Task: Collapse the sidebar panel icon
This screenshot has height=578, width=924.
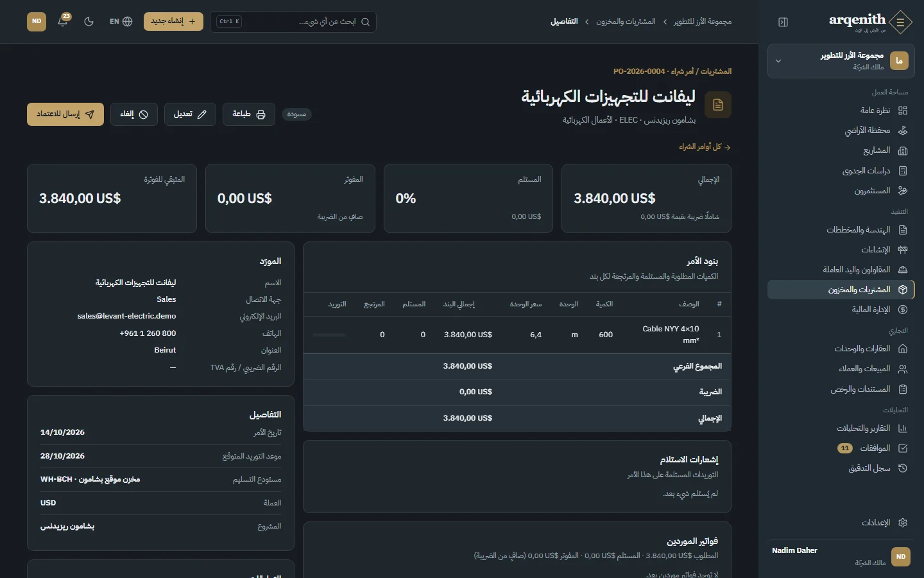Action: pos(783,22)
